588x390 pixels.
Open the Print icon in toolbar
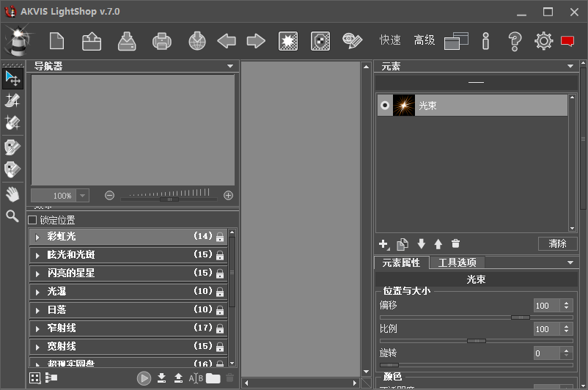click(x=161, y=41)
